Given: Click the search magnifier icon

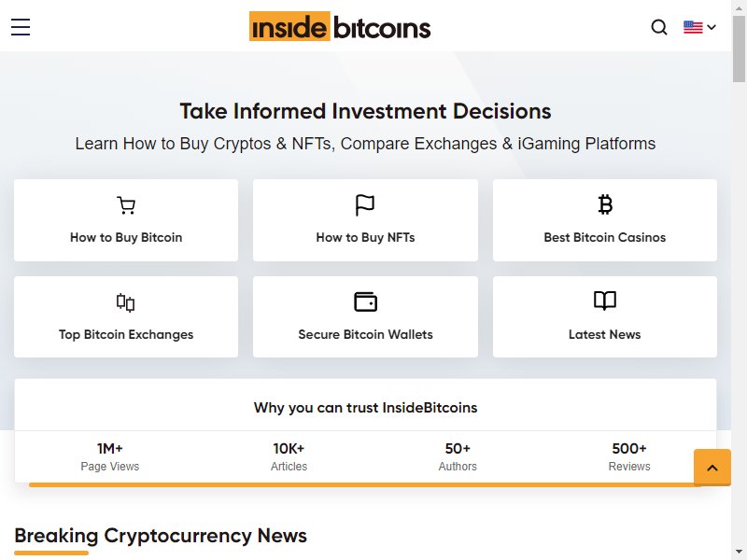Looking at the screenshot, I should 659,27.
